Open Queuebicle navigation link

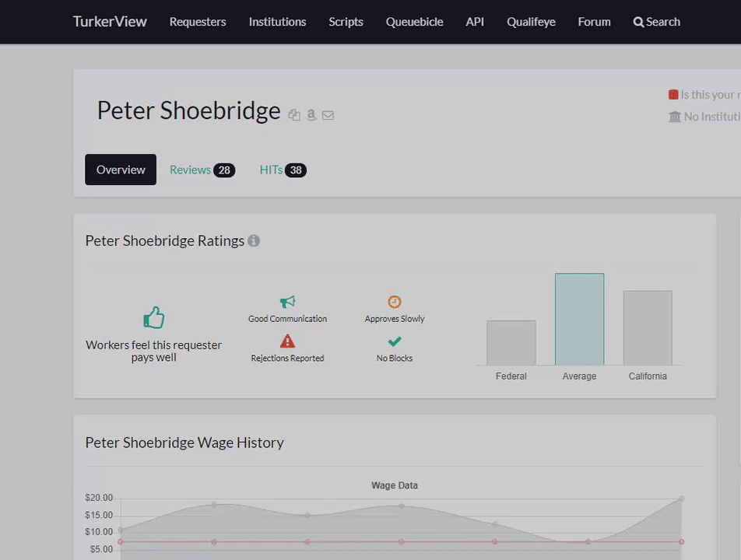point(414,23)
